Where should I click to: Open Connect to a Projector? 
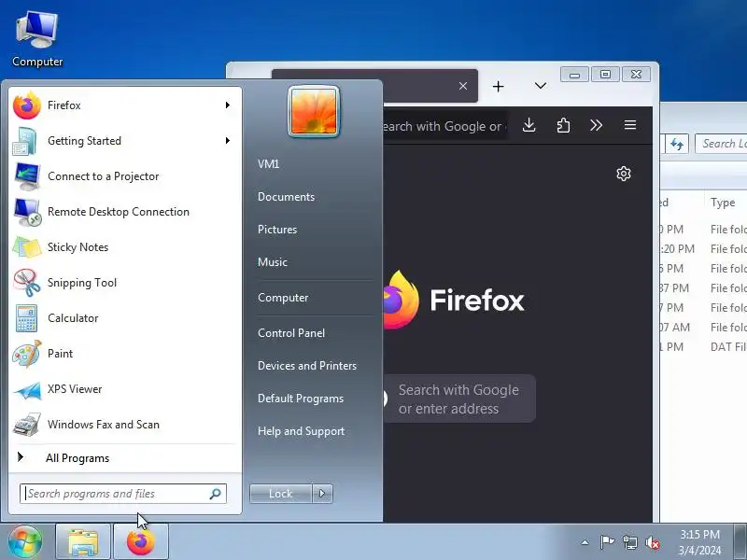(x=123, y=176)
